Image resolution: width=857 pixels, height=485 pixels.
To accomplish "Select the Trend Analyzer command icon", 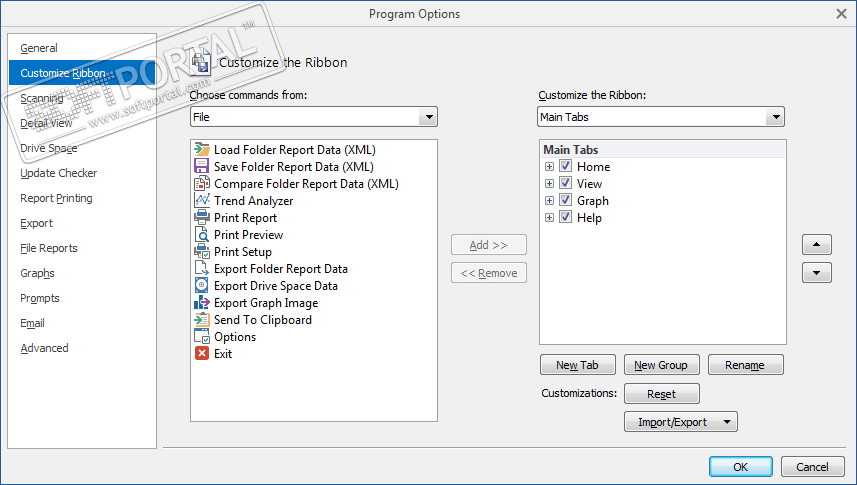I will (202, 201).
